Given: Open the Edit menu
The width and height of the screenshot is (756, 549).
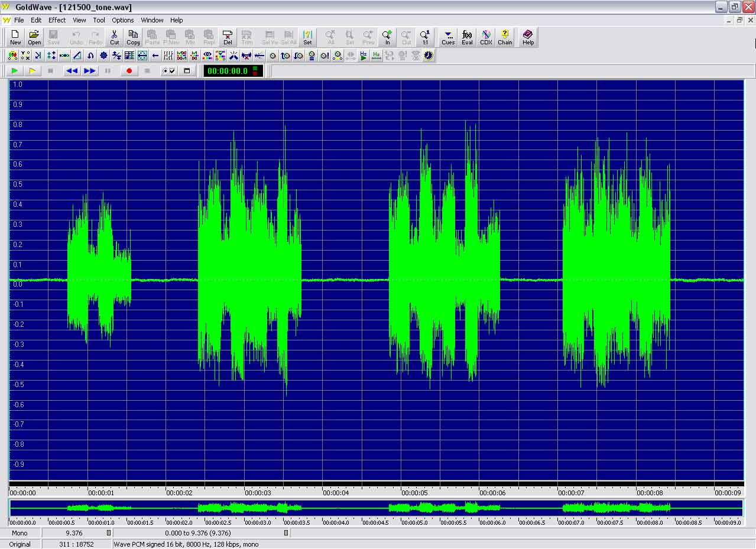Looking at the screenshot, I should [36, 20].
